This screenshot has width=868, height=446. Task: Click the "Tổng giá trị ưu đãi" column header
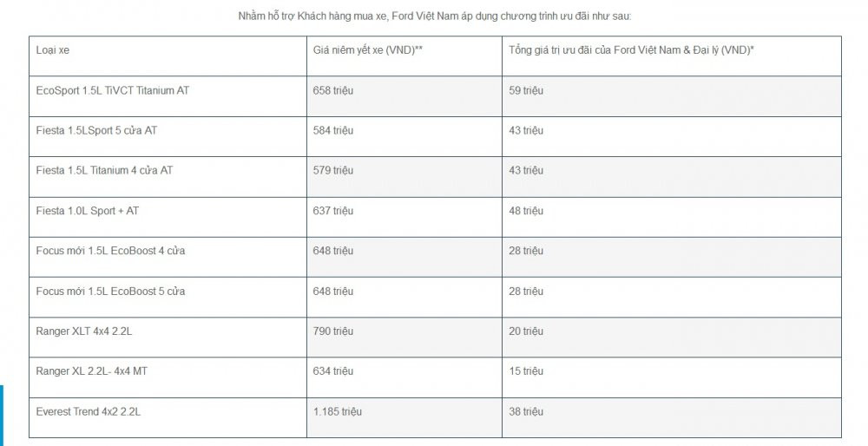pyautogui.click(x=631, y=50)
